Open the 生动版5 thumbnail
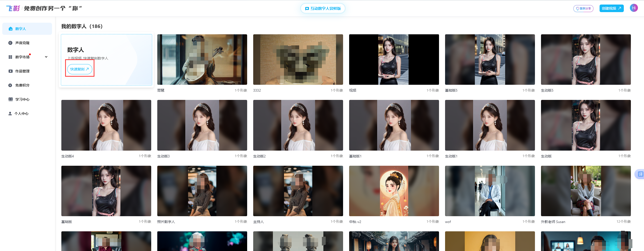The image size is (644, 251). coord(586,60)
